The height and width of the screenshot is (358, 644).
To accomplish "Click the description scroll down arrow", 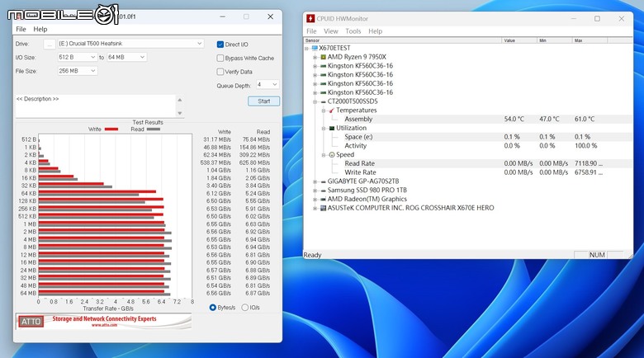I will 179,113.
